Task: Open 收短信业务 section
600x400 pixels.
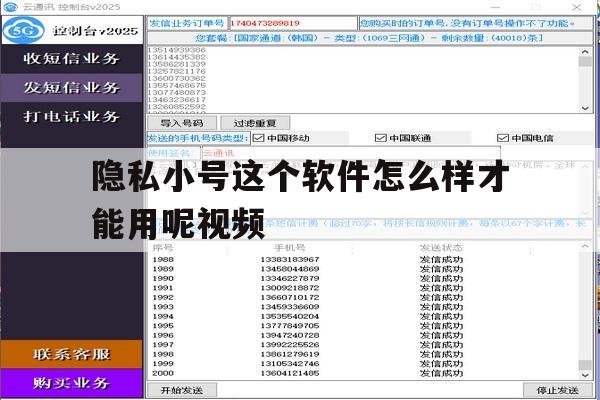Action: (72, 59)
